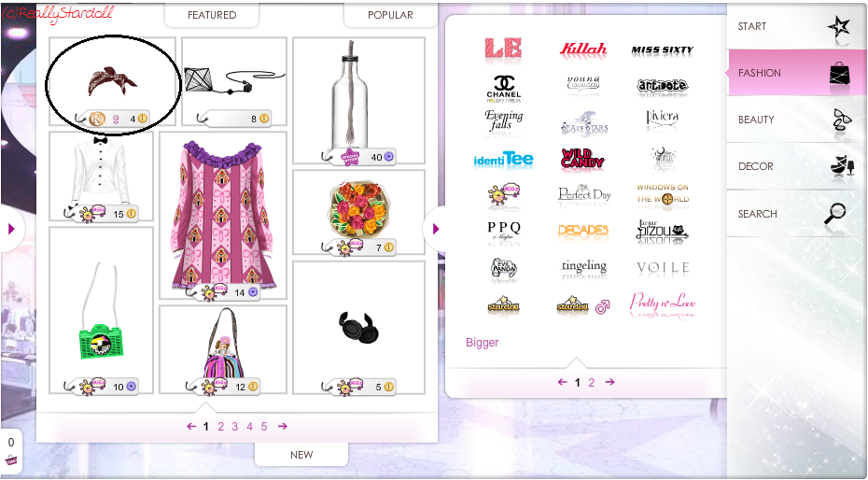The image size is (868, 480).
Task: Open the Stardoll store without male symbol
Action: point(504,304)
